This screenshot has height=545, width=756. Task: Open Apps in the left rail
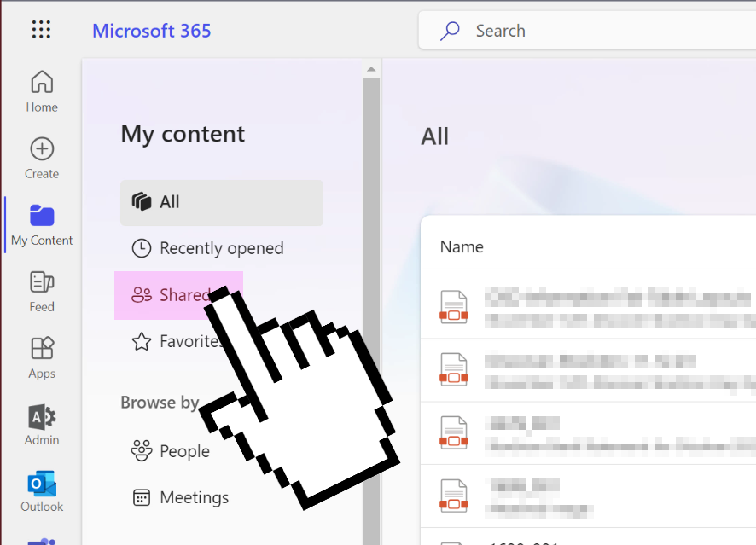(x=42, y=358)
